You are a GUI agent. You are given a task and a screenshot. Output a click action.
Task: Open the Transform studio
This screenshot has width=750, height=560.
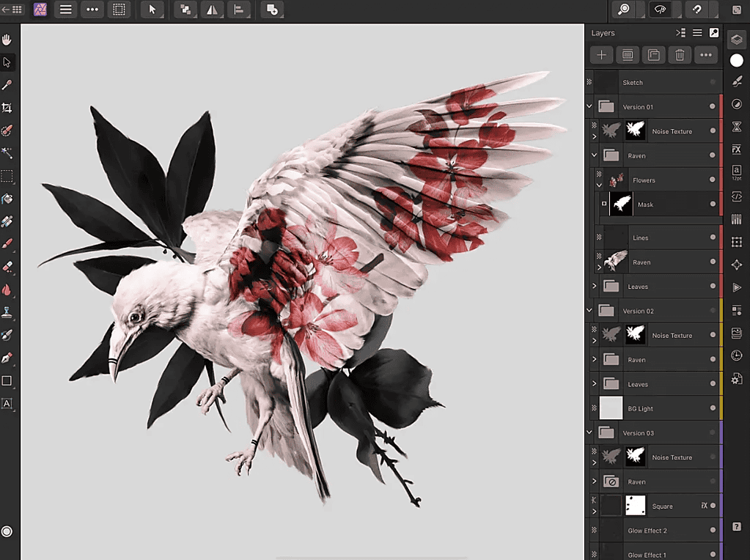pos(737,242)
